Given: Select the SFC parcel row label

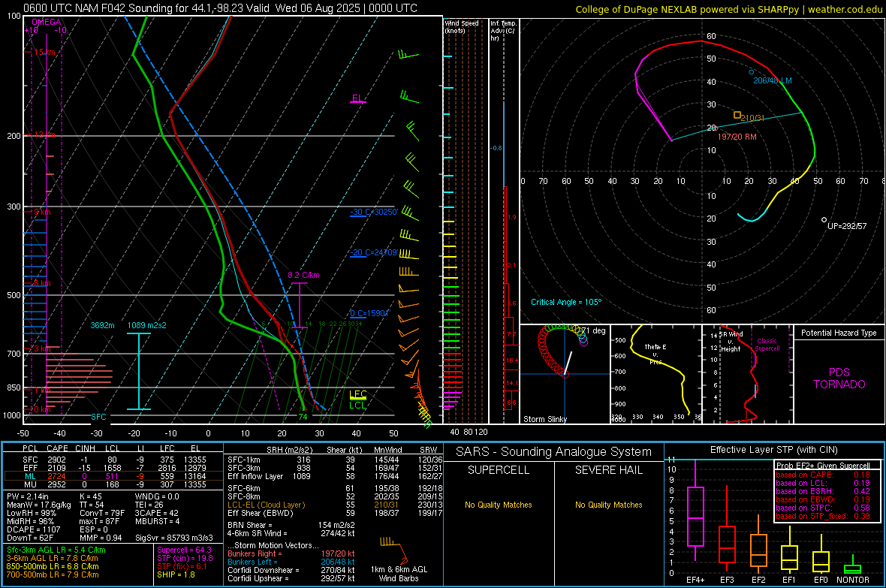Looking at the screenshot, I should point(31,460).
